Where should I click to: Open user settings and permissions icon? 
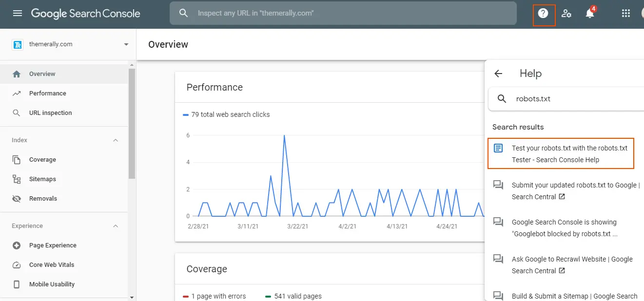(566, 13)
